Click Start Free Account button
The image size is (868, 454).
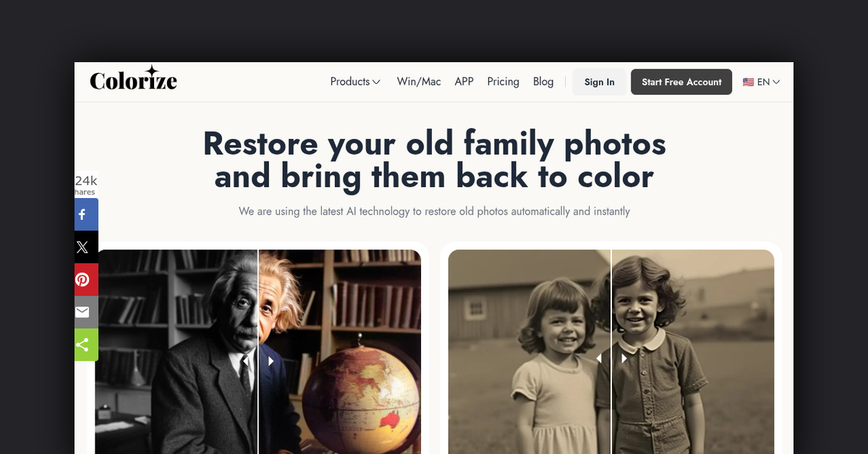point(681,82)
